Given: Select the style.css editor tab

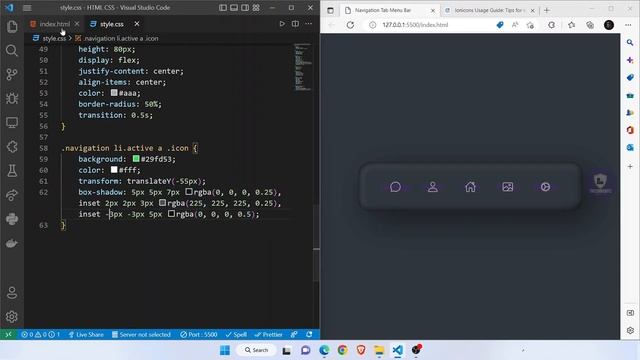Looking at the screenshot, I should coord(111,24).
